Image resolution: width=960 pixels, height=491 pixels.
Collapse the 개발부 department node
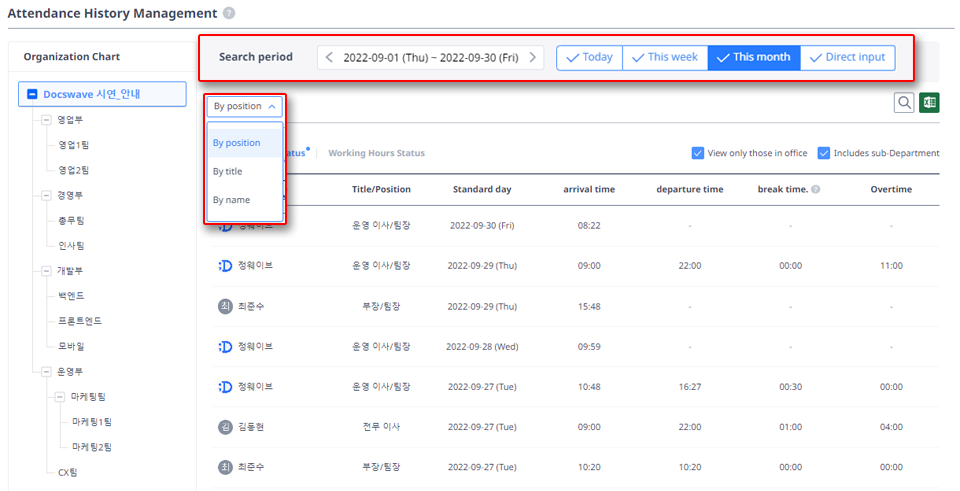click(46, 271)
